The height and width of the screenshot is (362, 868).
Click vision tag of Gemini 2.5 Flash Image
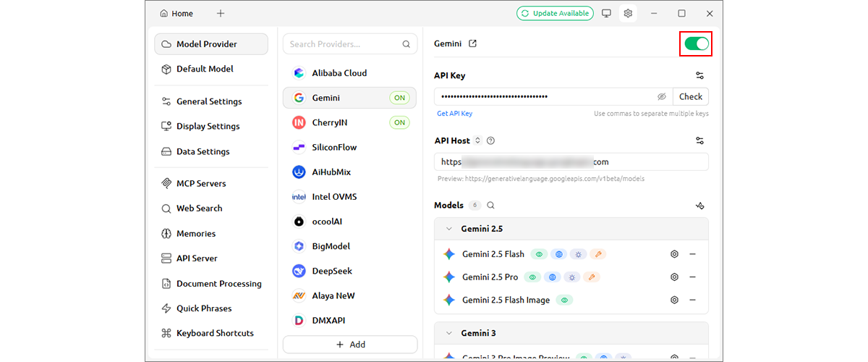(x=564, y=300)
